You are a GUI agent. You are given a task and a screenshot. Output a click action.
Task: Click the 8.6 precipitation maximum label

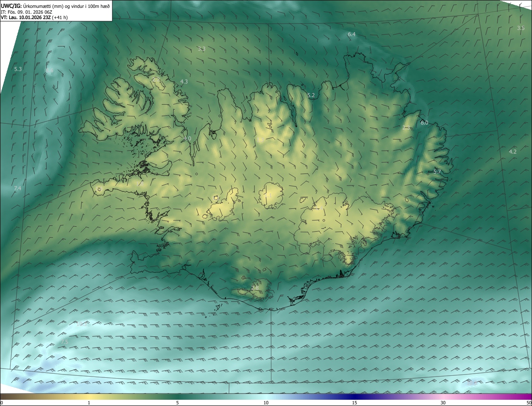pos(49,71)
